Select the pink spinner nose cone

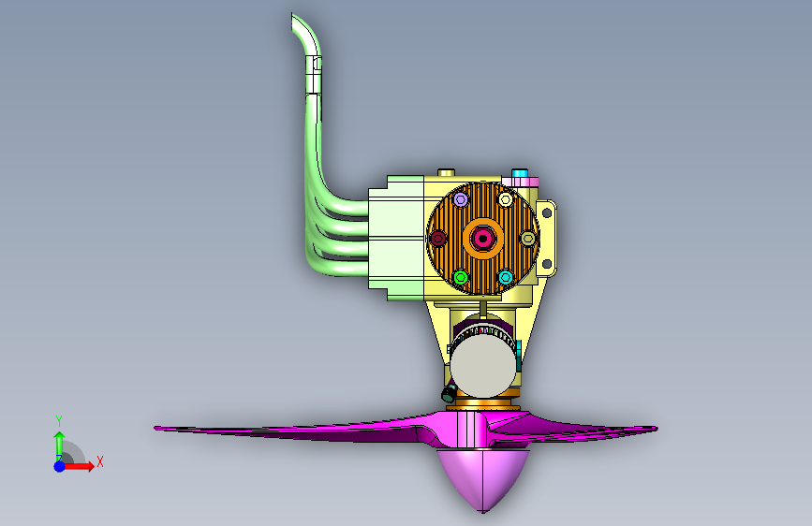tap(483, 479)
